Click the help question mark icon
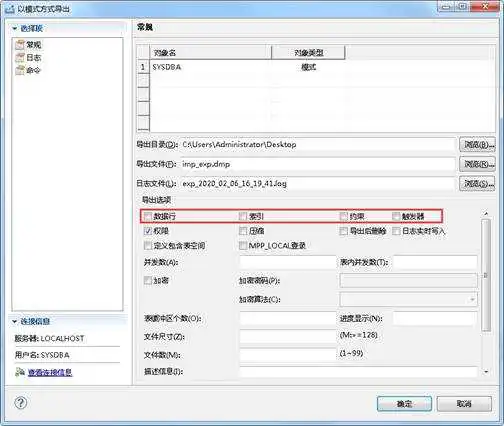This screenshot has height=426, width=504. pyautogui.click(x=21, y=403)
